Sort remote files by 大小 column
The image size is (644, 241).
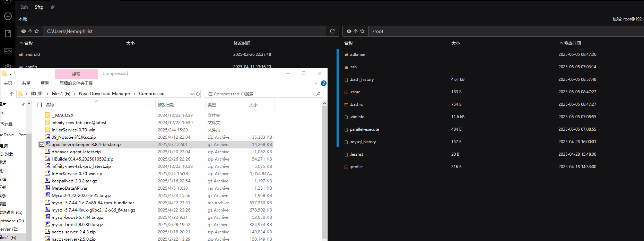coord(455,43)
